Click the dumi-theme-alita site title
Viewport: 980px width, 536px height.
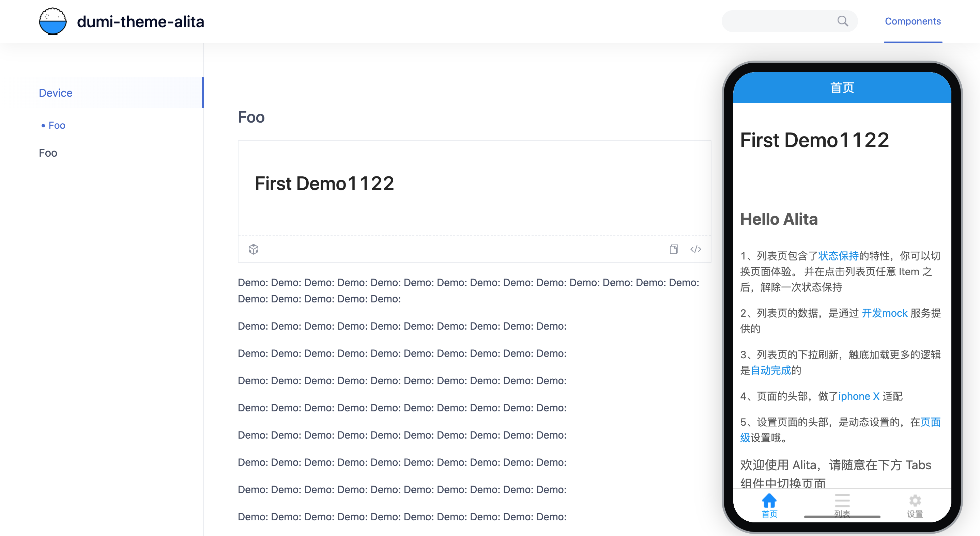(140, 22)
